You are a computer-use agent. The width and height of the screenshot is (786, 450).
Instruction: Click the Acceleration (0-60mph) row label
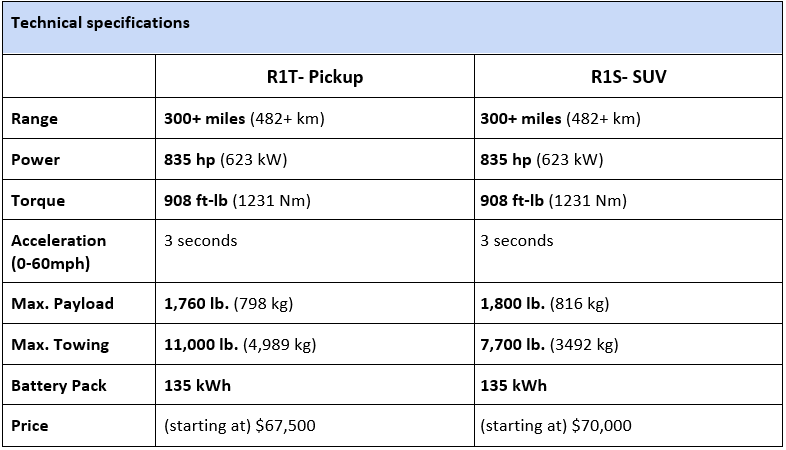[x=59, y=252]
